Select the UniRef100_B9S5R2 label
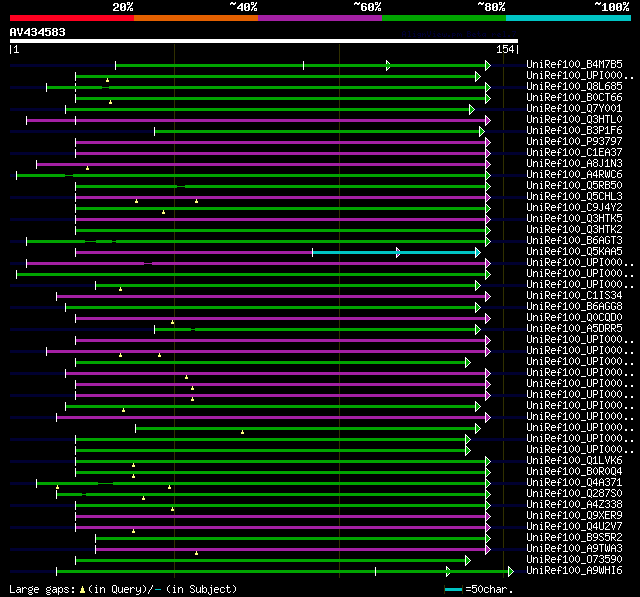The width and height of the screenshot is (640, 597). click(574, 538)
